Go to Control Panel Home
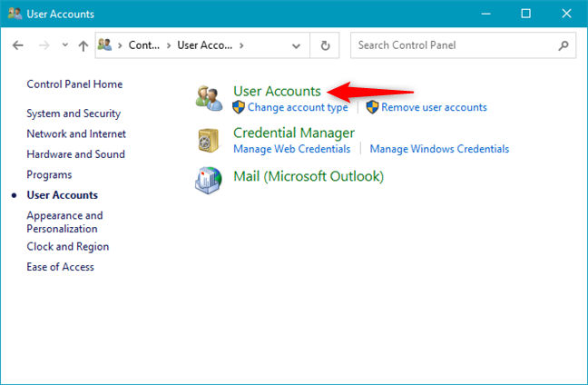Viewport: 588px width, 385px height. pyautogui.click(x=74, y=84)
